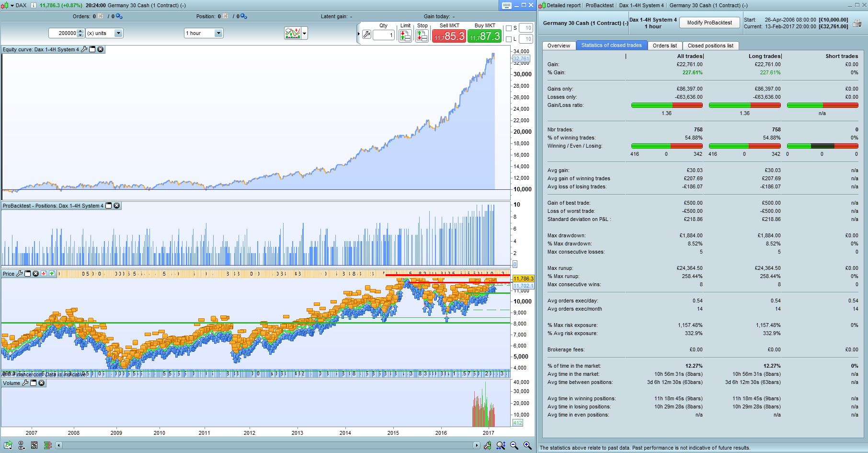868x453 pixels.
Task: Click the All trades Nbr trades value 758
Action: [x=698, y=129]
